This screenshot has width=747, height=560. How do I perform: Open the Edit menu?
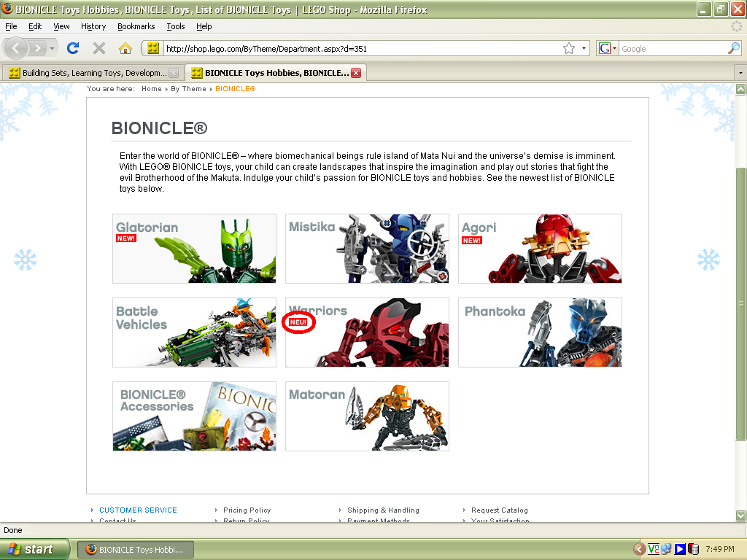pos(35,26)
